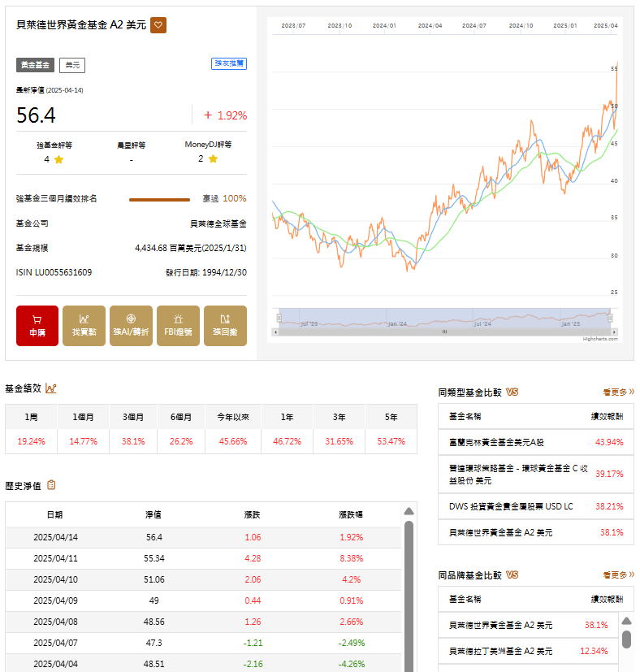Image resolution: width=640 pixels, height=672 pixels.
Task: Select the 今年以來 performance column
Action: pyautogui.click(x=233, y=417)
